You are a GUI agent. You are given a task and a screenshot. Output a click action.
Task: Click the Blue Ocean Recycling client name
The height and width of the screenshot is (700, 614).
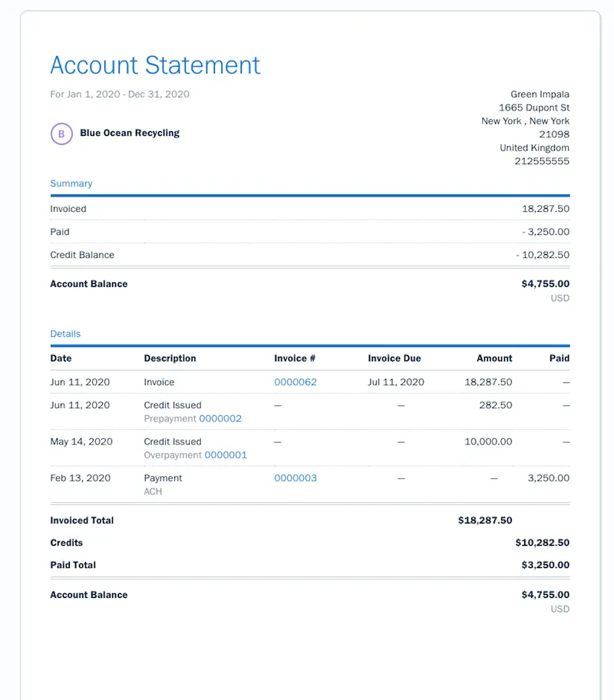click(130, 133)
